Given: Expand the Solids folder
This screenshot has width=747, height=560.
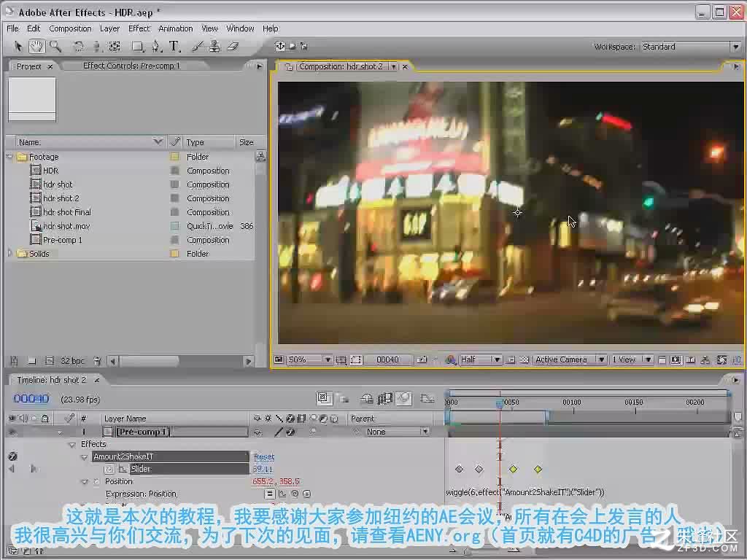Looking at the screenshot, I should click(10, 253).
